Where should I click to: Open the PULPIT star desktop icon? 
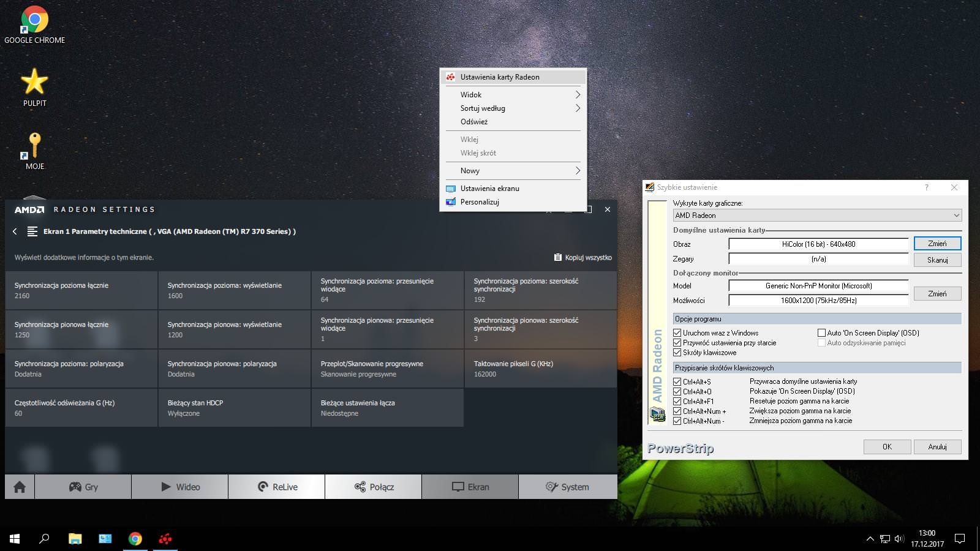(x=34, y=88)
